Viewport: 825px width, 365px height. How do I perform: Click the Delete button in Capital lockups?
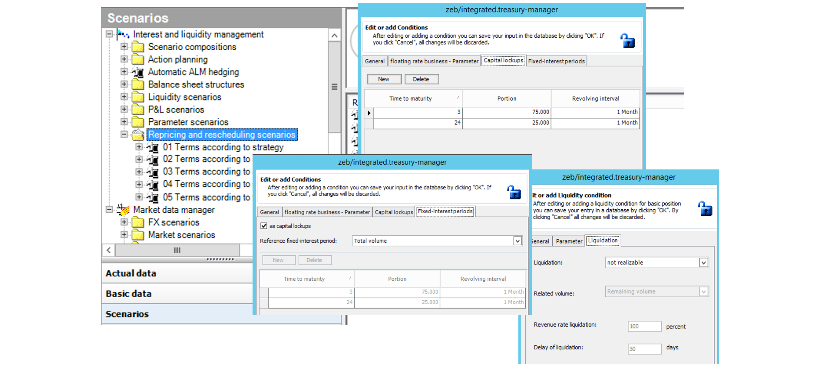(x=421, y=79)
